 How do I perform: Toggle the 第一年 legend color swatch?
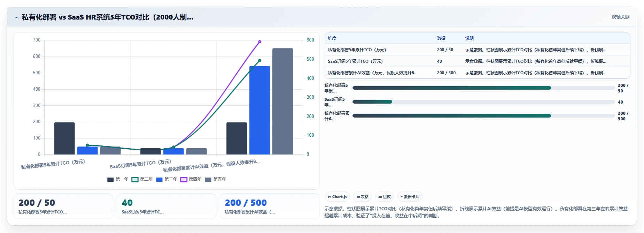pyautogui.click(x=110, y=179)
